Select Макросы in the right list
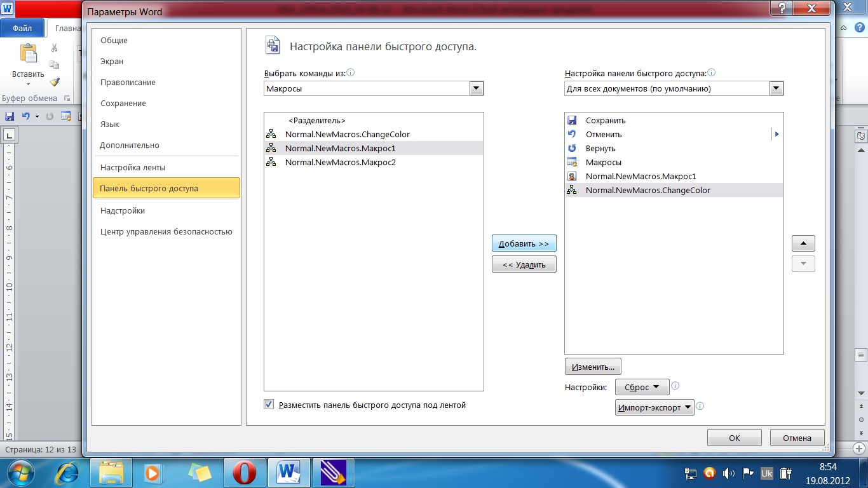868x488 pixels. point(674,163)
